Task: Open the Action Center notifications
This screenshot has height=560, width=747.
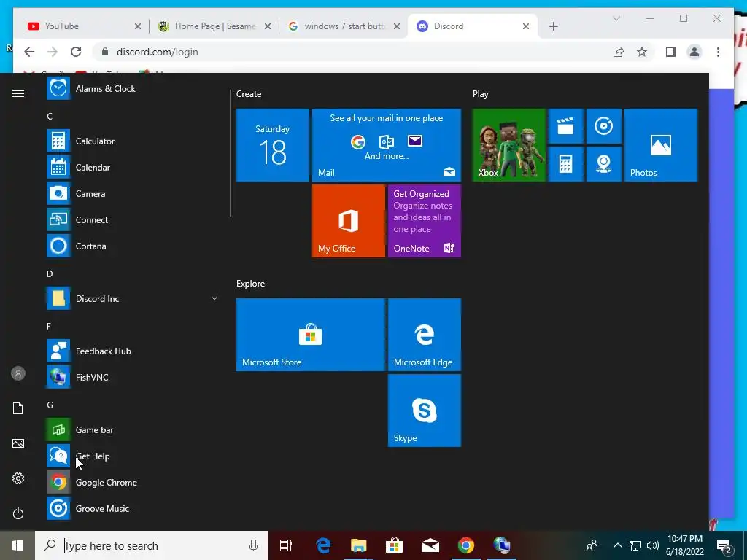Action: click(x=724, y=545)
